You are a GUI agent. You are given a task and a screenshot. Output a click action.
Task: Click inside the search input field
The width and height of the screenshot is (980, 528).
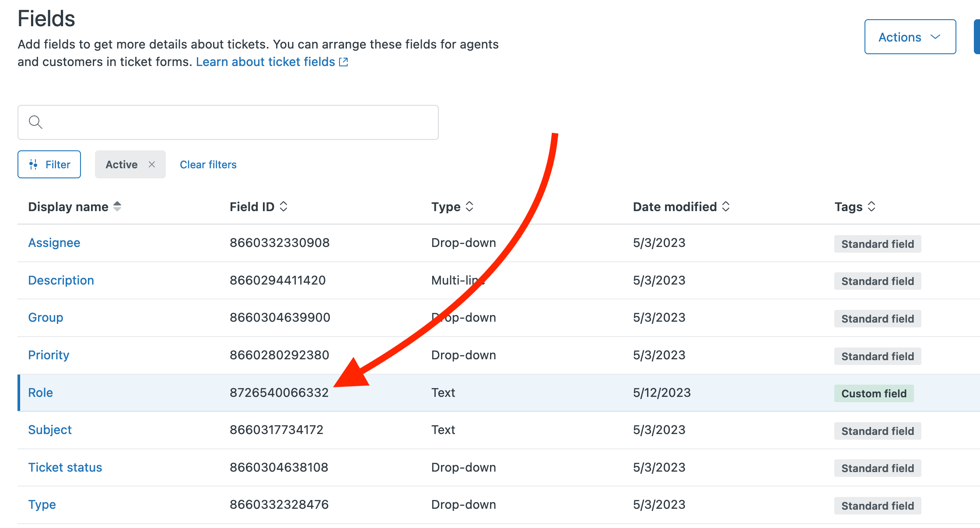click(x=227, y=122)
